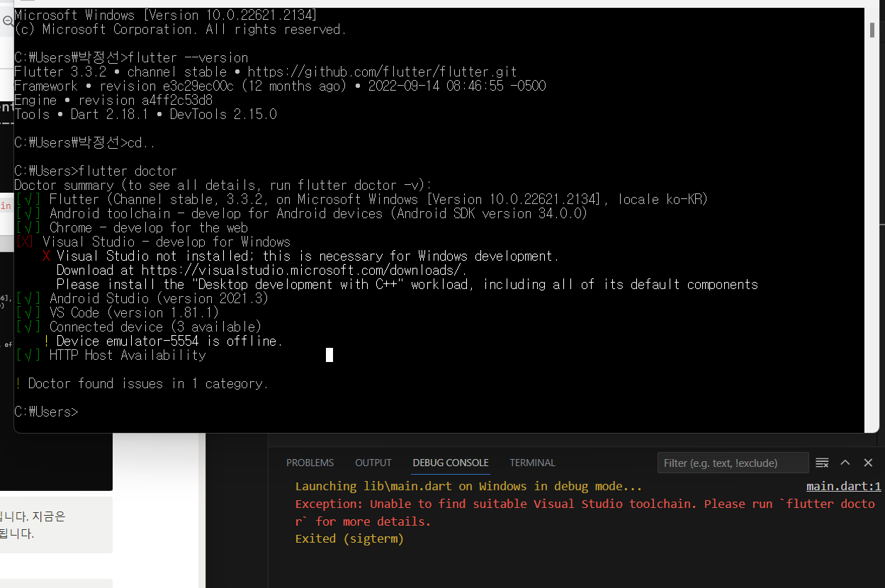This screenshot has width=885, height=588.
Task: Click the 'VS Code (version 1.81.1)' line
Action: point(117,312)
